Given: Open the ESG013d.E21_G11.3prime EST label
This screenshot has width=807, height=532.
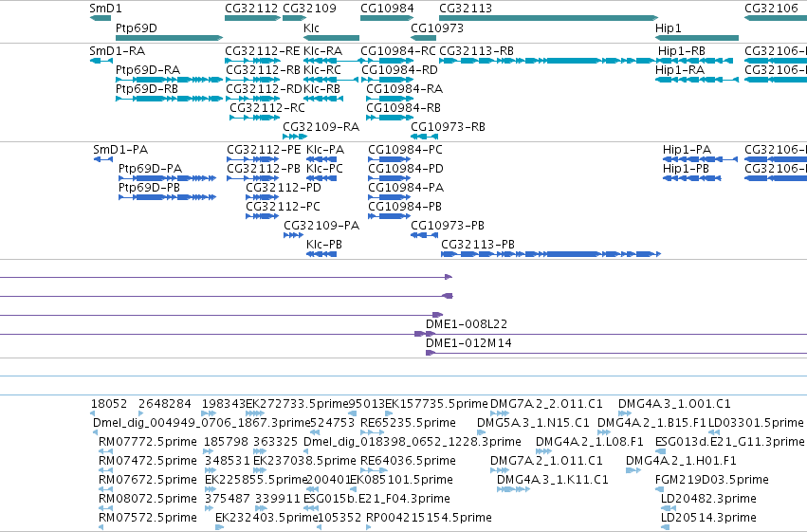Looking at the screenshot, I should pos(730,442).
